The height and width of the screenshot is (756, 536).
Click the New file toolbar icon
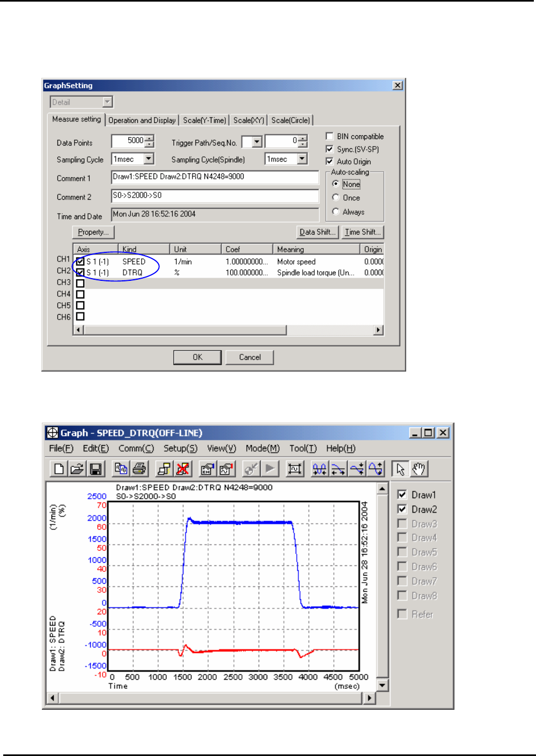(x=58, y=469)
